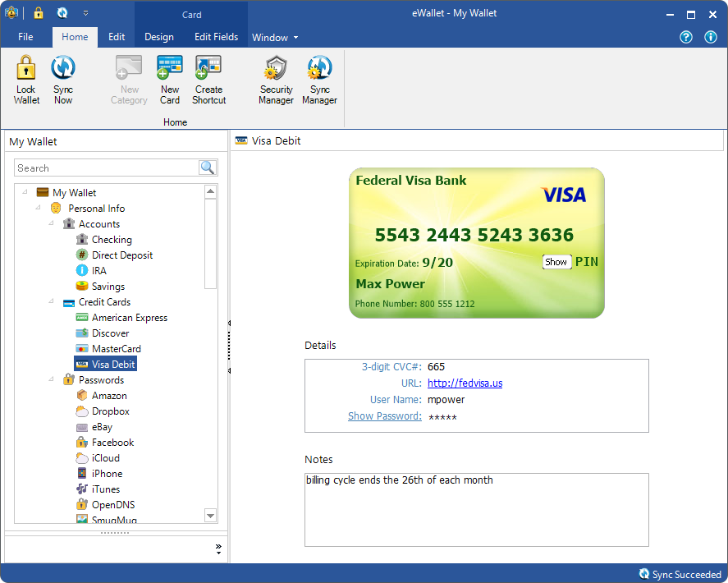Click the iTunes music note icon
The height and width of the screenshot is (583, 728).
82,489
